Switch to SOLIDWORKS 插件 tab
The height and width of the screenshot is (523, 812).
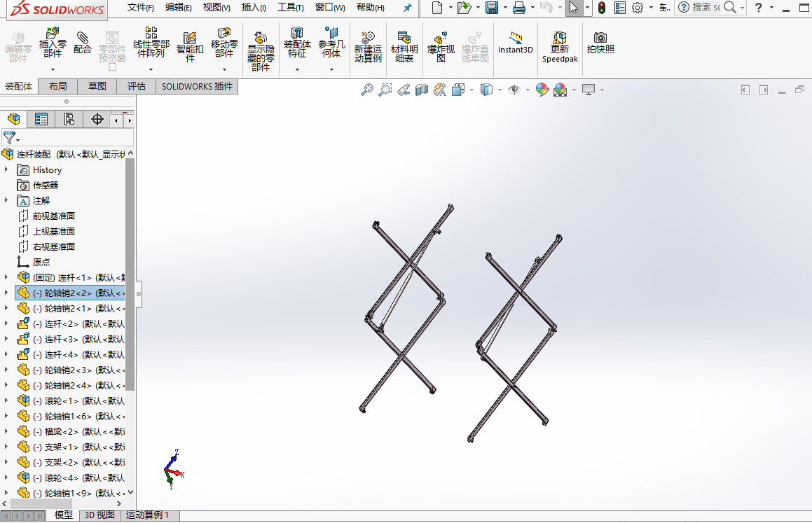[x=197, y=86]
